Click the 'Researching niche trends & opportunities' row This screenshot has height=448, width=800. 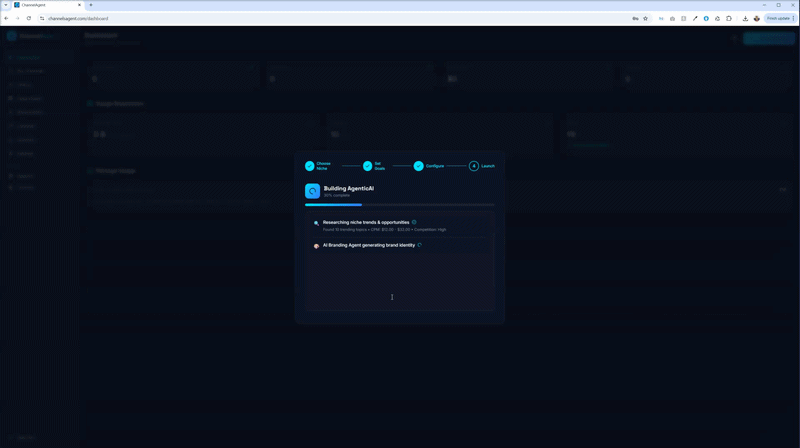pyautogui.click(x=366, y=222)
